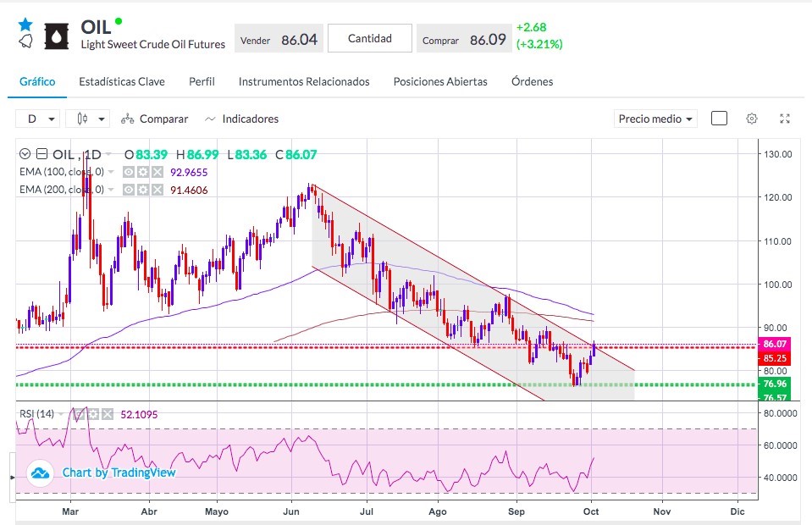Click the minus box icon beside OIL, 1D

(x=42, y=154)
